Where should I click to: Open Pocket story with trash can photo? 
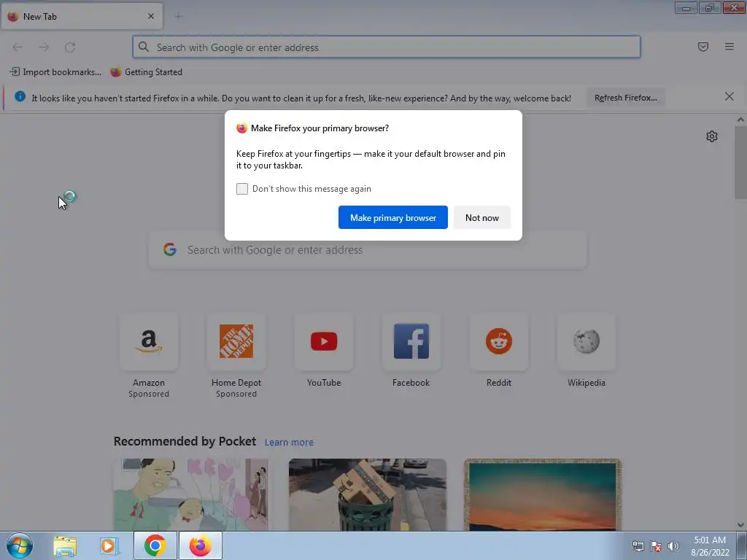[368, 494]
